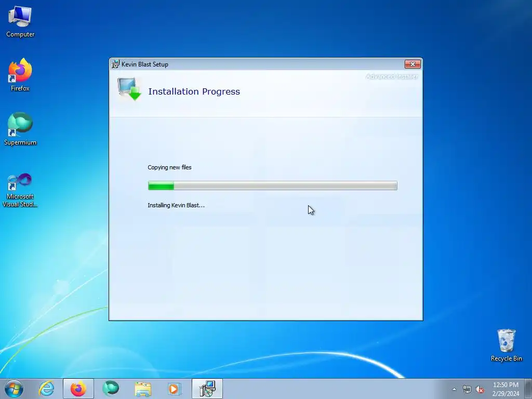This screenshot has height=399, width=532.
Task: Select the Recycle Bin desktop icon
Action: coord(506,345)
